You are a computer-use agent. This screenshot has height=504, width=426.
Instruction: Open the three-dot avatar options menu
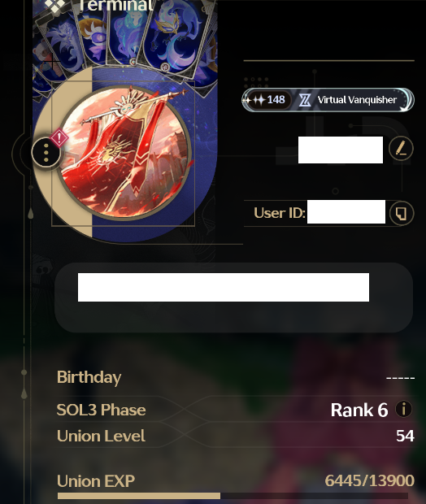click(46, 152)
